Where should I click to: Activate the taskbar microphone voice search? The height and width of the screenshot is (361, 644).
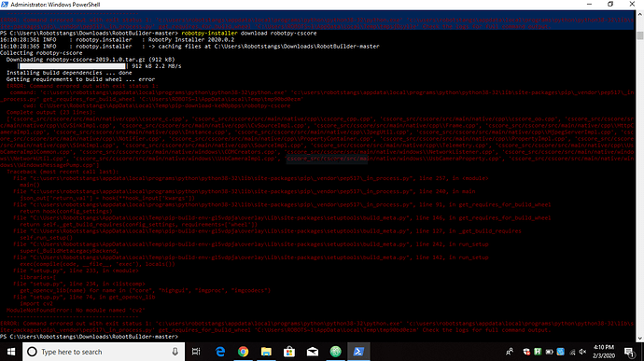[x=175, y=352]
